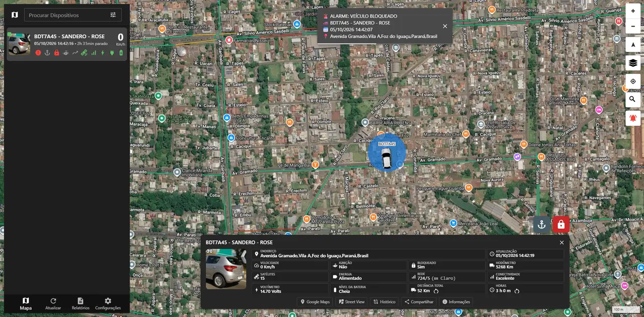Reset the Distância Total counter
The image size is (644, 317).
tap(436, 291)
